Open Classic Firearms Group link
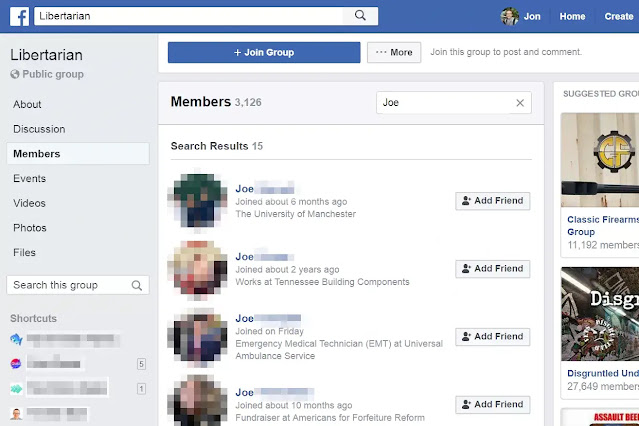 (x=603, y=225)
